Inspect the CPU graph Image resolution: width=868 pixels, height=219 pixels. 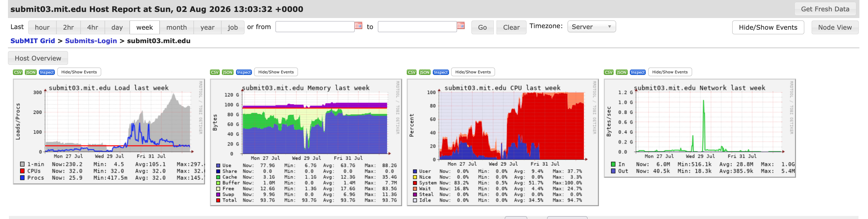point(441,72)
